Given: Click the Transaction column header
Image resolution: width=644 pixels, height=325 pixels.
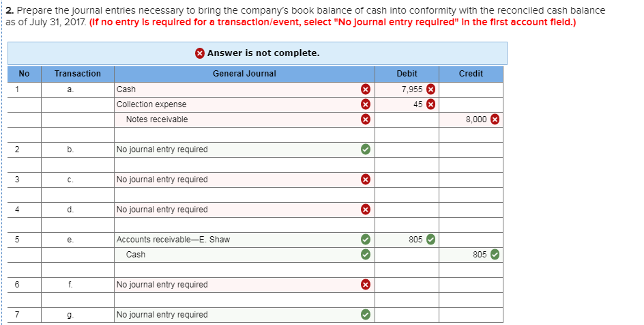Looking at the screenshot, I should click(x=78, y=74).
